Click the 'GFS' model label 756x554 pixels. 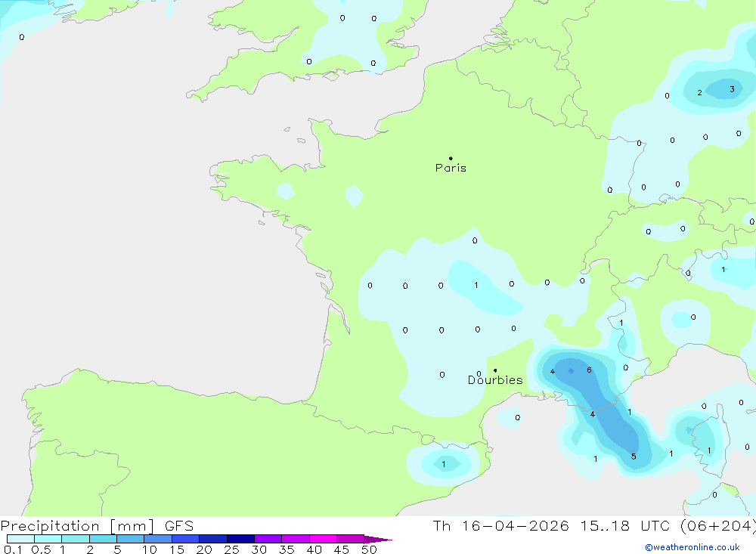pos(179,526)
